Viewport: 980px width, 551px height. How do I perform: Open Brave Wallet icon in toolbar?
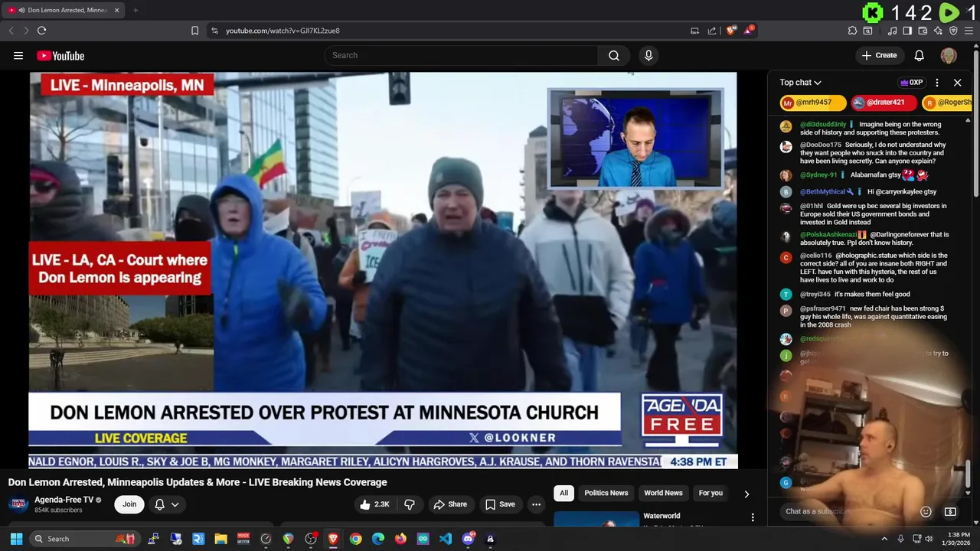pyautogui.click(x=923, y=31)
